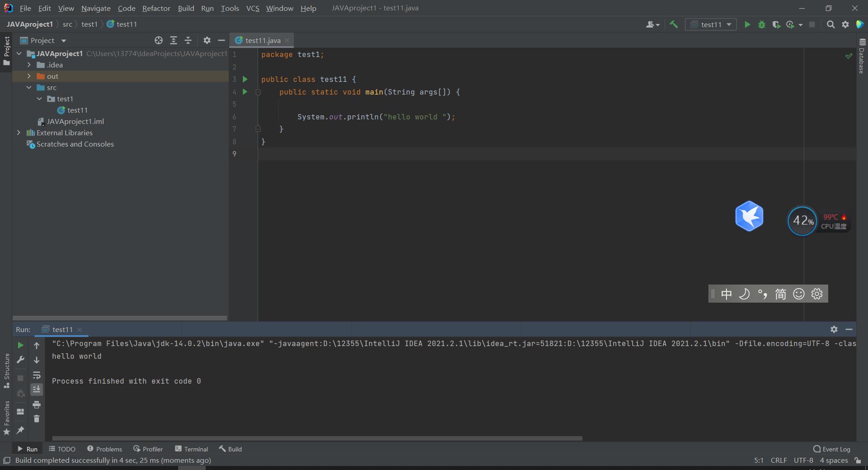Toggle tool window bars icon in status bar

point(7,461)
